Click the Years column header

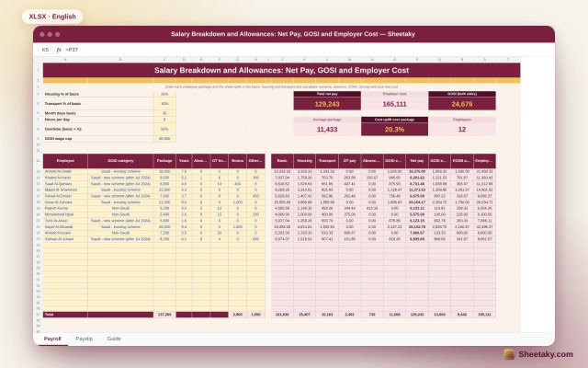(x=184, y=161)
